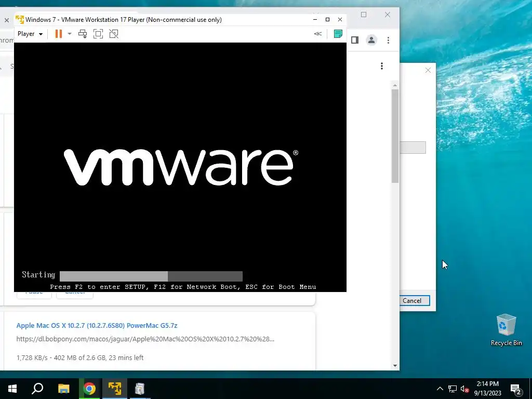Click the Chrome scrollbar down arrow
The image size is (532, 399).
(395, 365)
